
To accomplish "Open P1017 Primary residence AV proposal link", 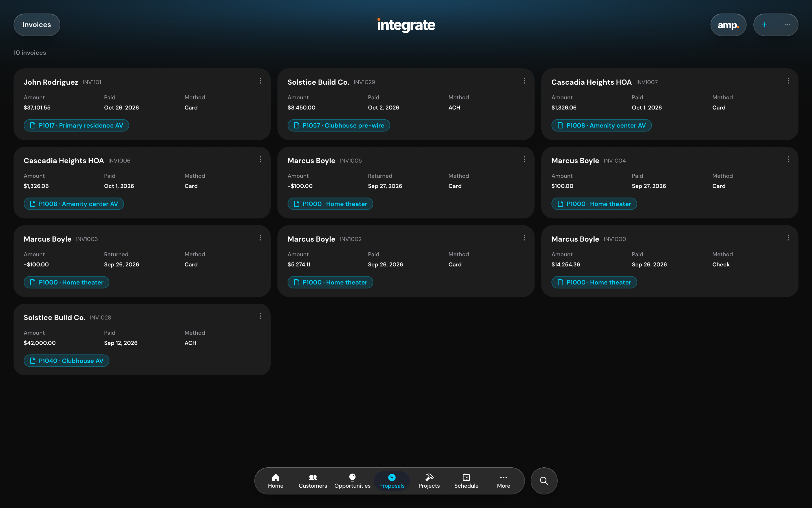I will tap(76, 125).
